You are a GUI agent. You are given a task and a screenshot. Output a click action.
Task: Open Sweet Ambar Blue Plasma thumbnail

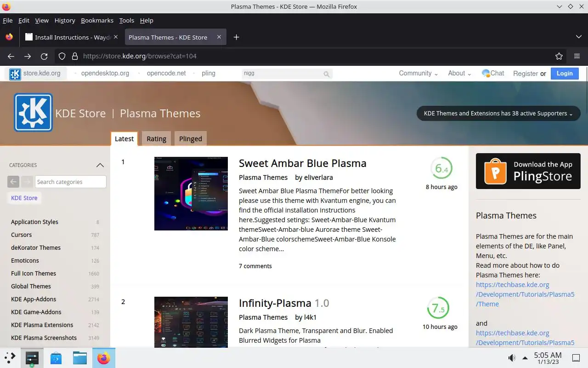tap(191, 194)
